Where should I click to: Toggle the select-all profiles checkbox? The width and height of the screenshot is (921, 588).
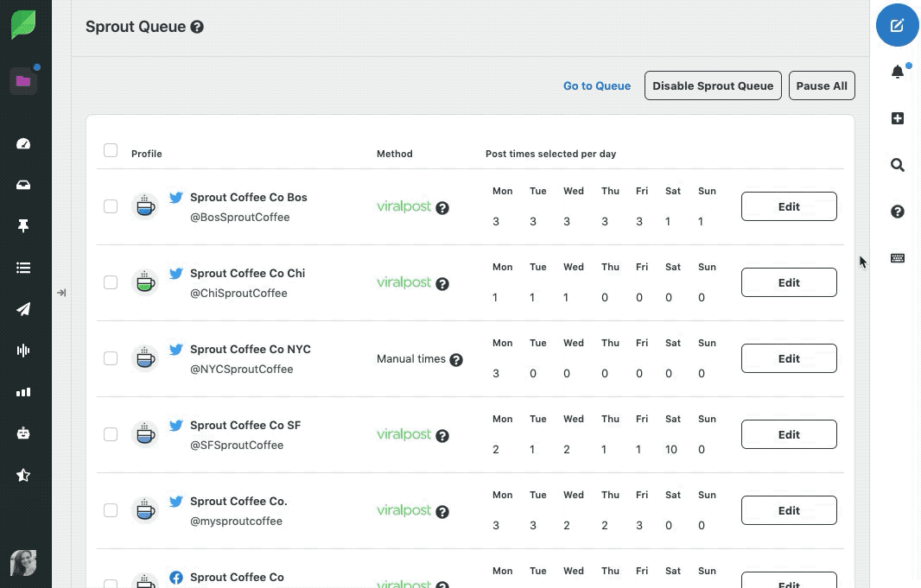point(111,151)
